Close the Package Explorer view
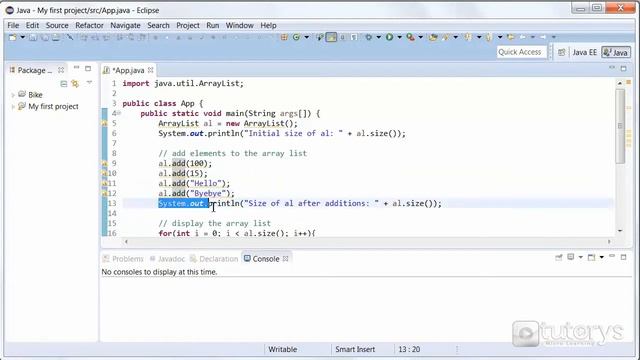This screenshot has width=640, height=360. pos(61,70)
